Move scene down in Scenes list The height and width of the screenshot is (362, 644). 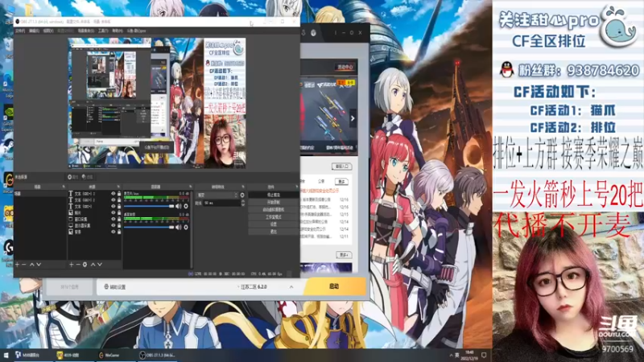39,265
